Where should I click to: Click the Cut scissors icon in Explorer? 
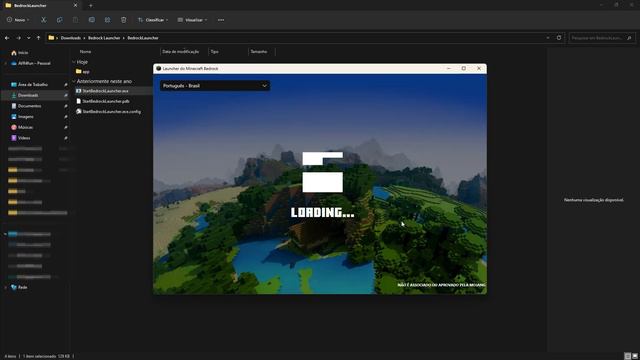click(44, 20)
